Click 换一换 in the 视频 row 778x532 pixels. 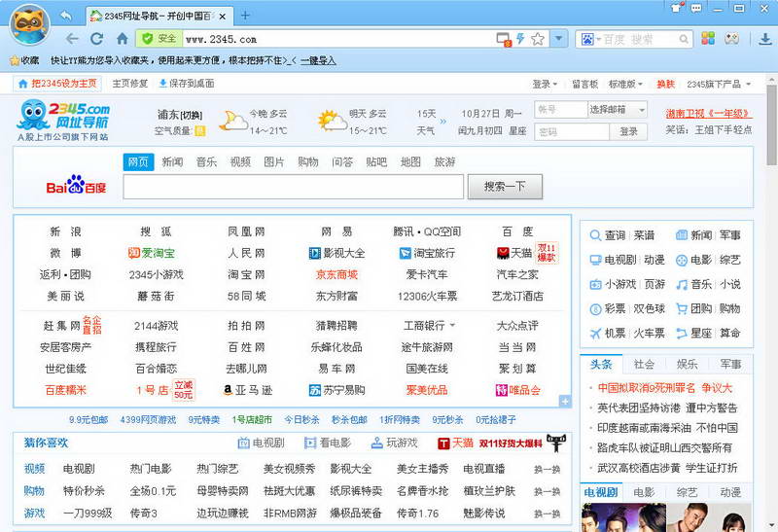click(547, 469)
